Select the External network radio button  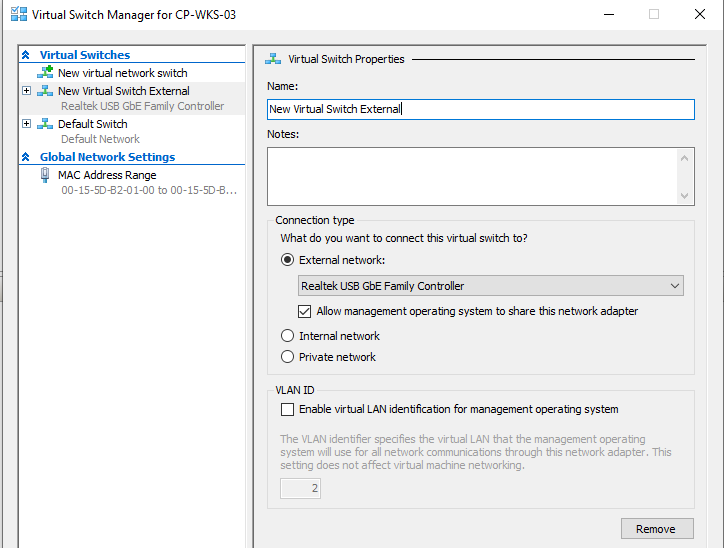287,260
